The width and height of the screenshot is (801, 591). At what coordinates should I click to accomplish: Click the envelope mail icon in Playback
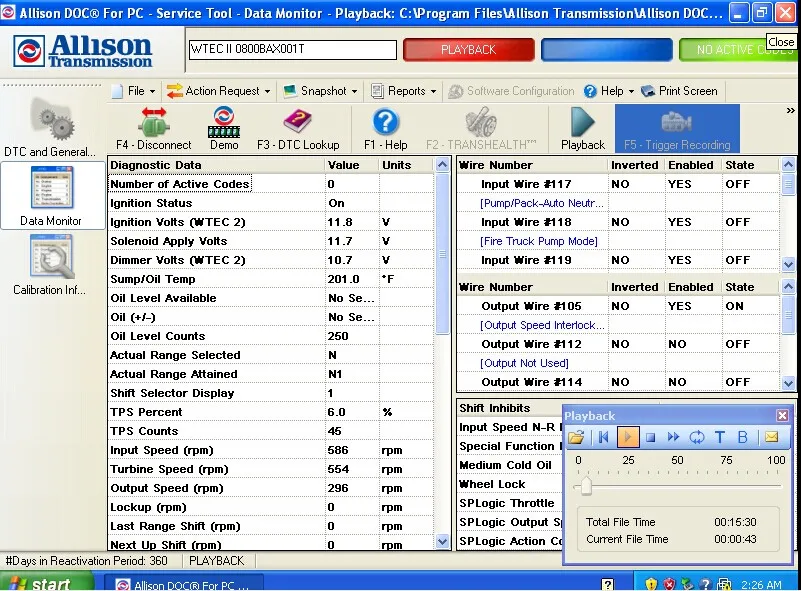(771, 437)
